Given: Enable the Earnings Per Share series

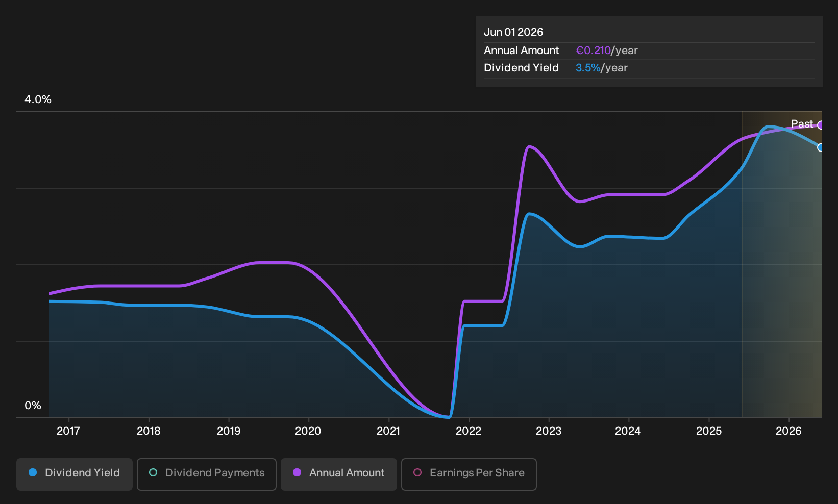Looking at the screenshot, I should tap(469, 474).
